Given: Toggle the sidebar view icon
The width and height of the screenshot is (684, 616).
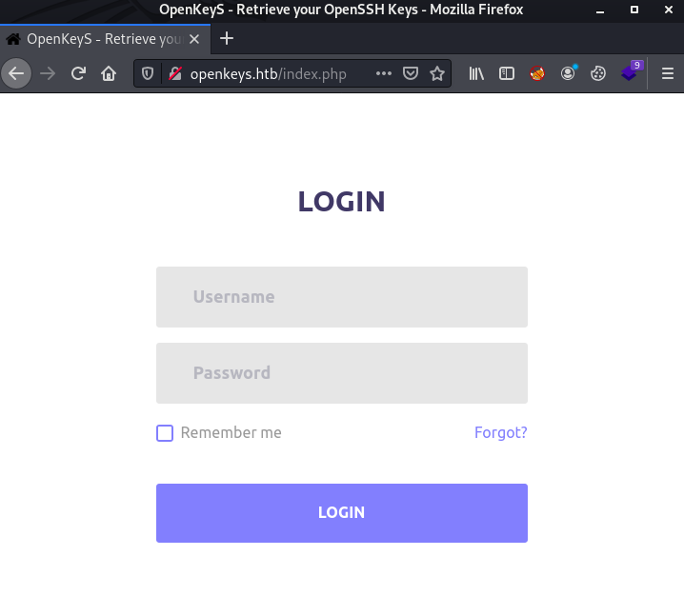Looking at the screenshot, I should [x=507, y=73].
